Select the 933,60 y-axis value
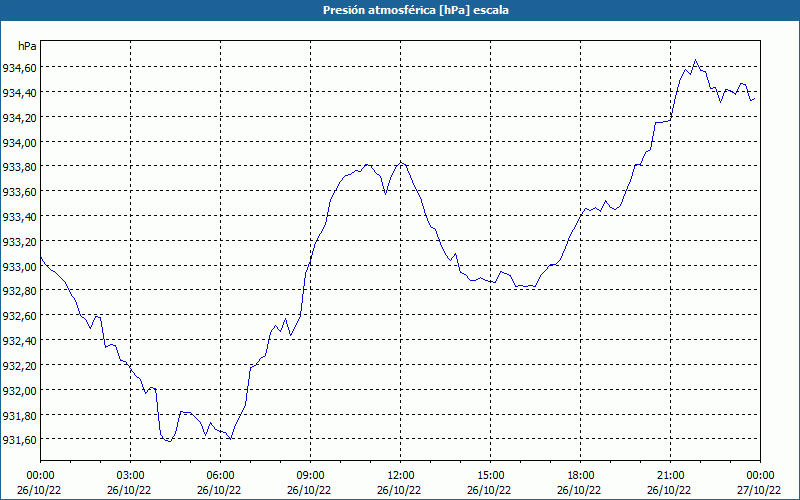800x500 pixels. (19, 192)
